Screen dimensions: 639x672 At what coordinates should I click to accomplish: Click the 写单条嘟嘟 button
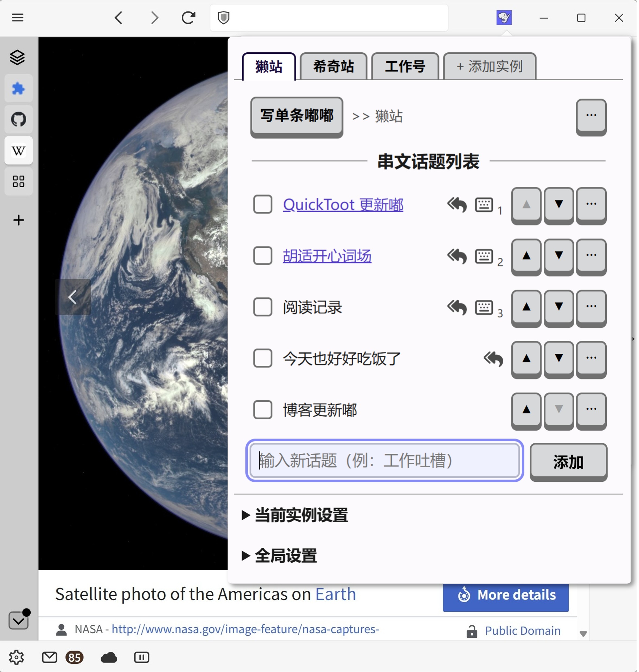pyautogui.click(x=297, y=116)
